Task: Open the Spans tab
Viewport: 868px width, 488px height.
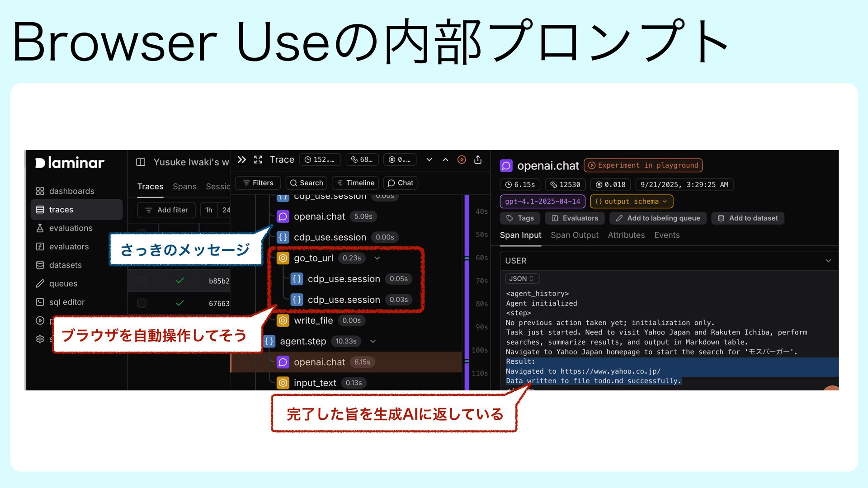Action: (184, 187)
